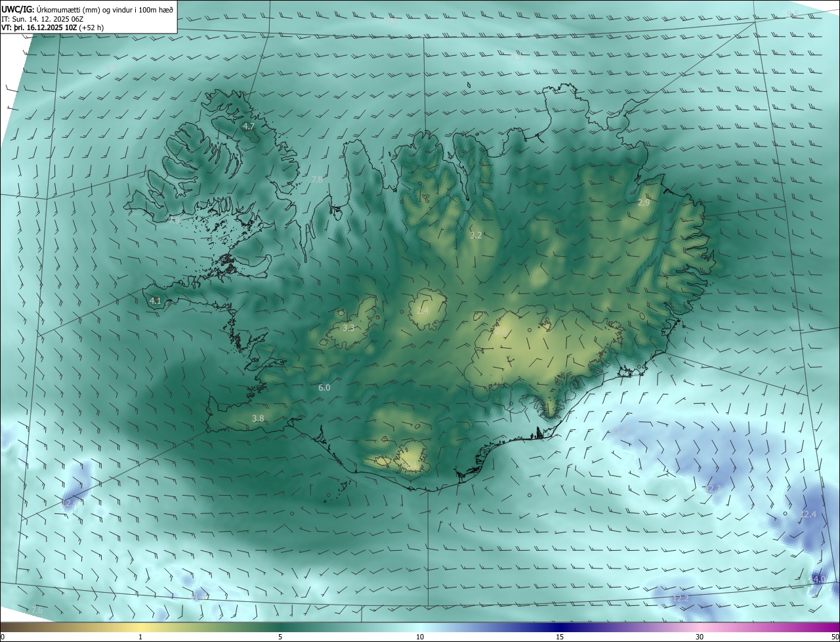The image size is (840, 642).
Task: Click the 7.8 value label on the map
Action: 317,179
